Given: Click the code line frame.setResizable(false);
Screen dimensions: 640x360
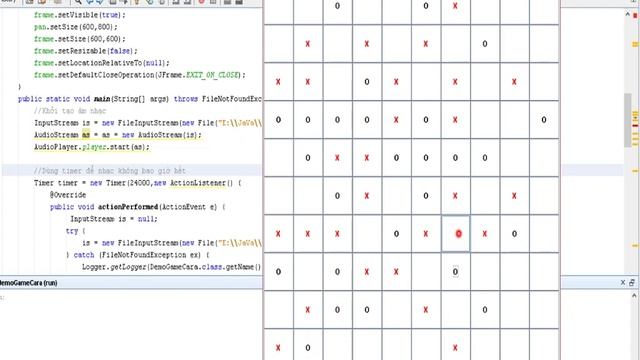Looking at the screenshot, I should (86, 51).
